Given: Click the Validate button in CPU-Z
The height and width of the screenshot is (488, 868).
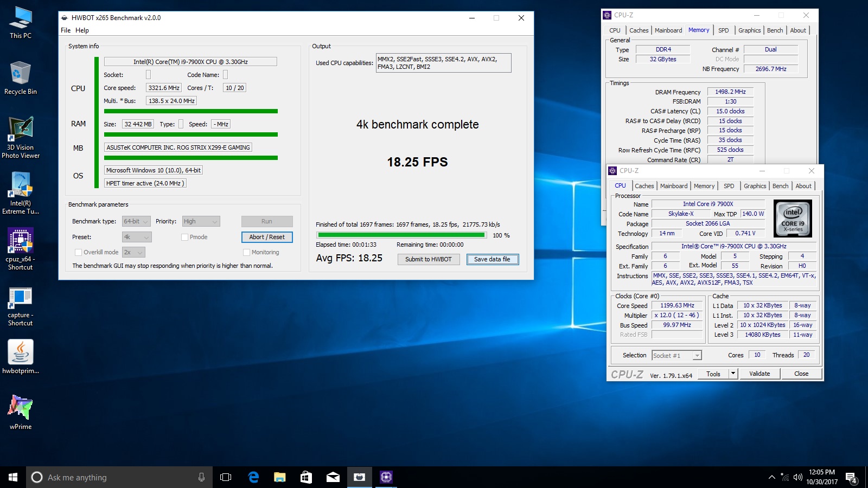Looking at the screenshot, I should click(x=759, y=374).
